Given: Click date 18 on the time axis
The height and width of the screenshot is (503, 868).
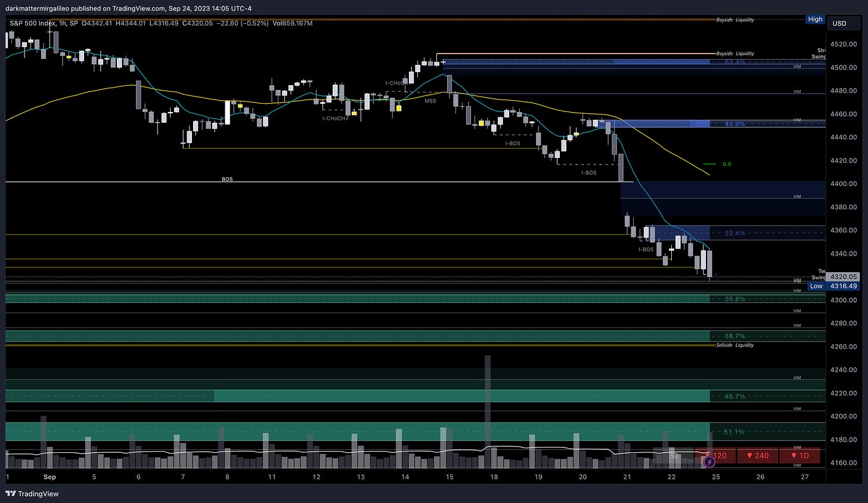Looking at the screenshot, I should [494, 477].
